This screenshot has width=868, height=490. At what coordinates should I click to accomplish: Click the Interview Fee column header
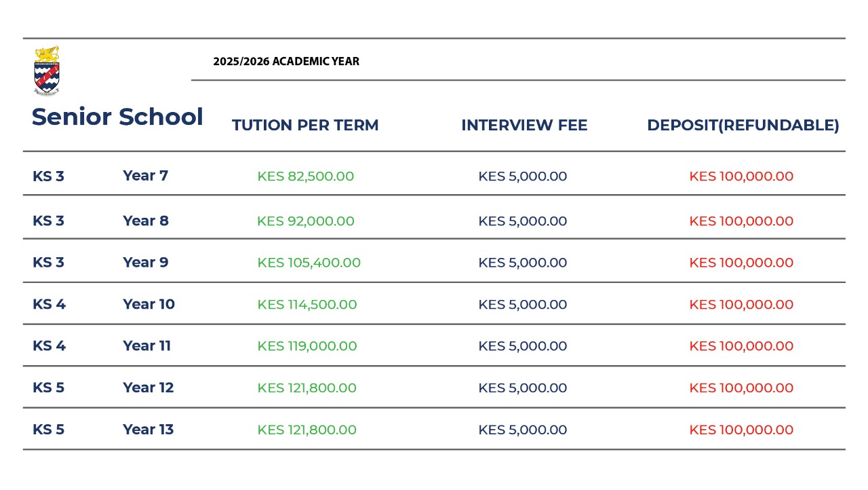524,126
